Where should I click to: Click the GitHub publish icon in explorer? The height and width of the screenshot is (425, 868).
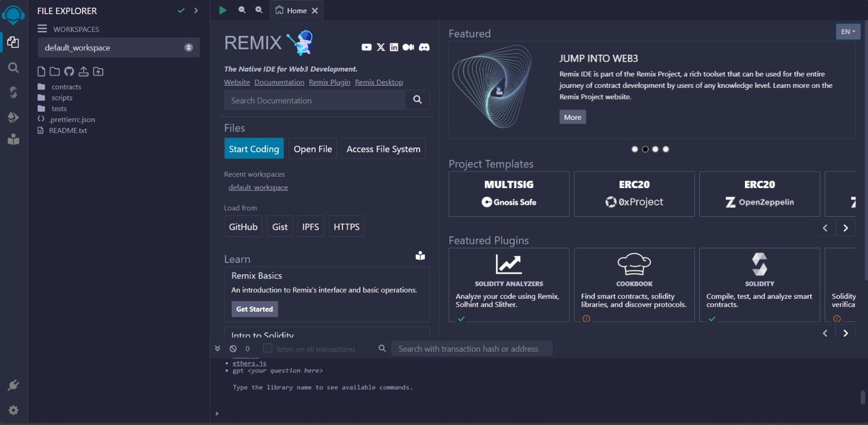tap(69, 72)
